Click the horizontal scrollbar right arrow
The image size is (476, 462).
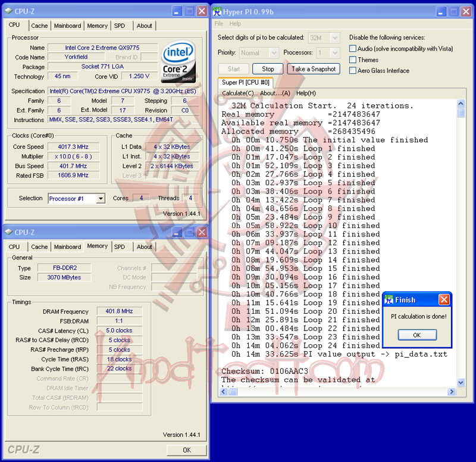452,392
